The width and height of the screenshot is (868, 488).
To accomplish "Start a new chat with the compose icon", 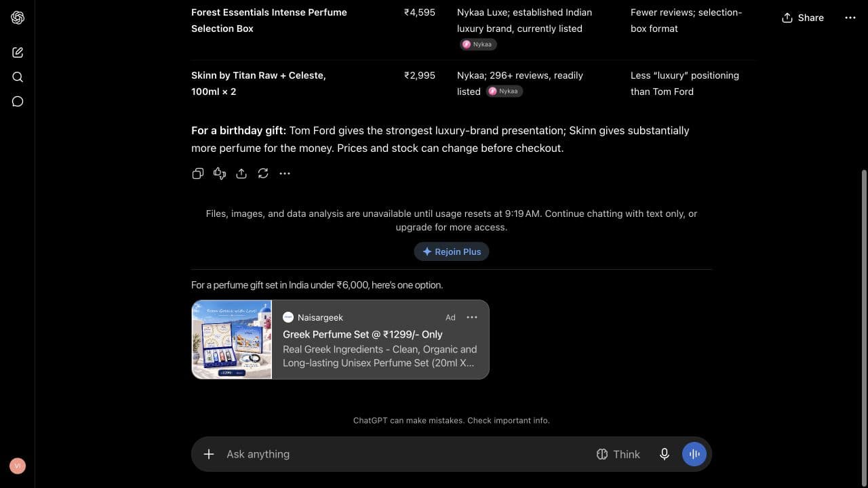I will click(18, 52).
